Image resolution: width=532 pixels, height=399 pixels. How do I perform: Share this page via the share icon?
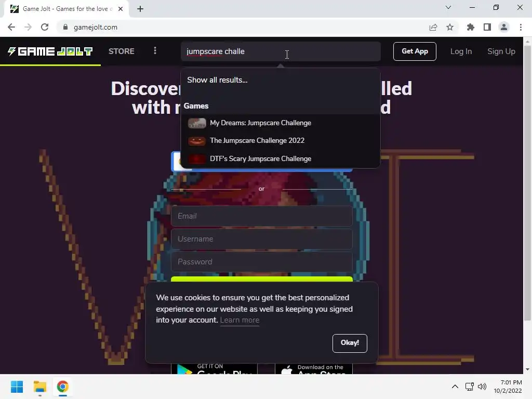click(x=433, y=27)
